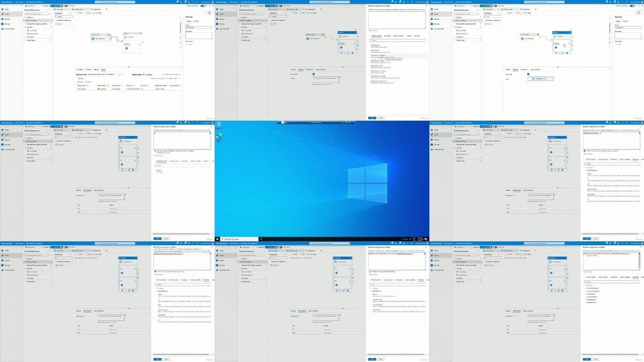Open notification center on center desktop taskbar
Screen dimensions: 644x362
pos(427,239)
